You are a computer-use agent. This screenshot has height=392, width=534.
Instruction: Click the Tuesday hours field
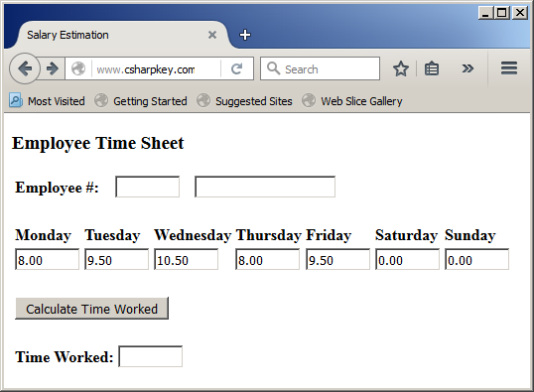pos(116,259)
